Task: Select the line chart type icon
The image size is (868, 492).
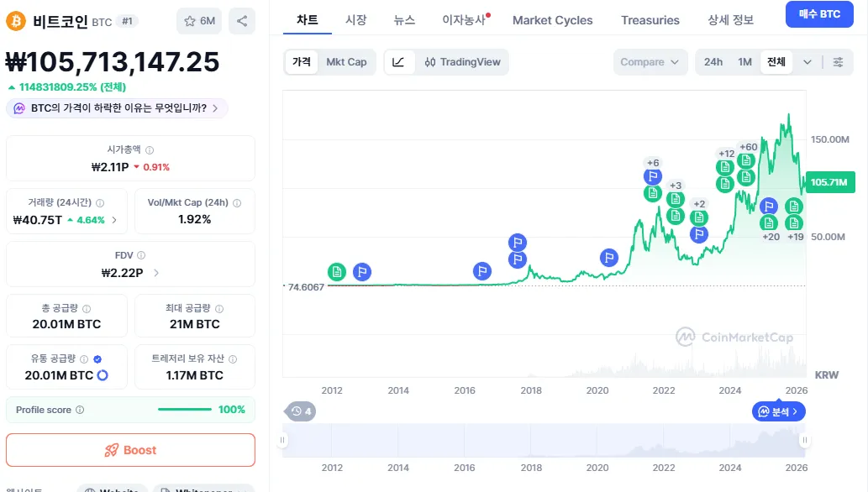Action: pyautogui.click(x=399, y=61)
